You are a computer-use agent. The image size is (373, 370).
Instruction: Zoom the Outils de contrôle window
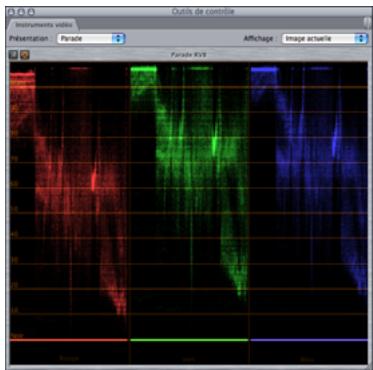(x=31, y=12)
